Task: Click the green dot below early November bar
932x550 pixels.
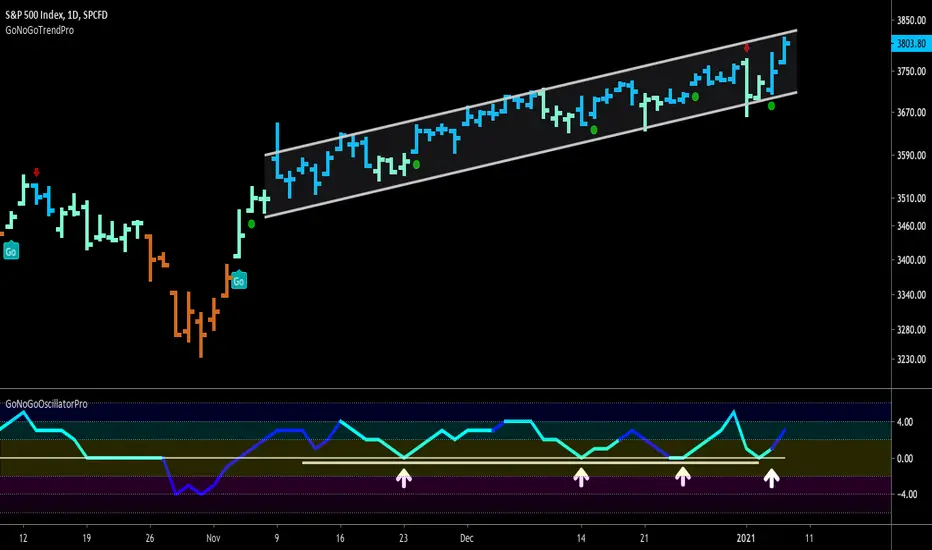Action: pyautogui.click(x=251, y=224)
